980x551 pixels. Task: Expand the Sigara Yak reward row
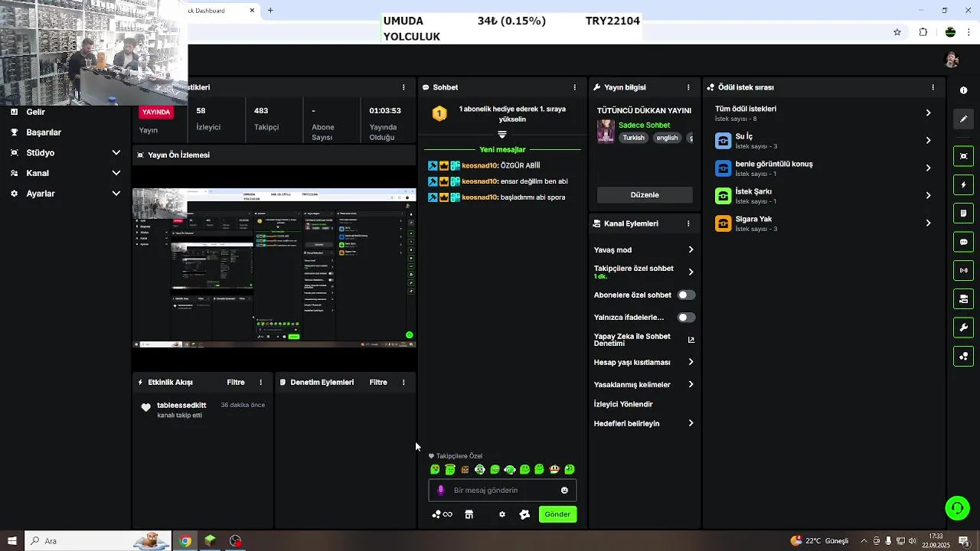pos(824,223)
